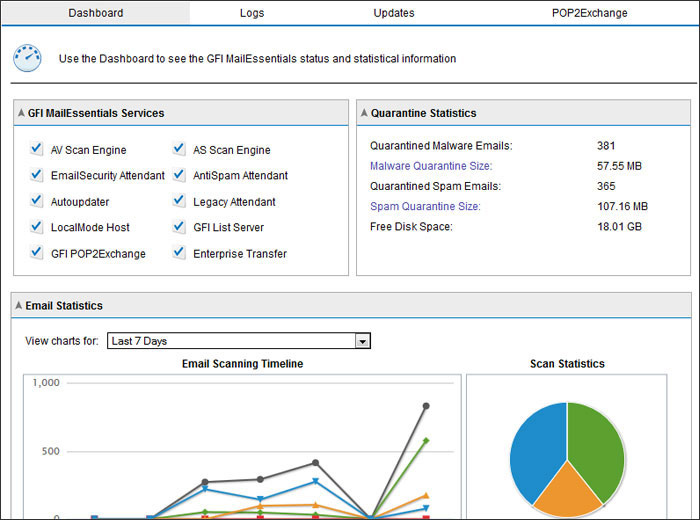This screenshot has width=700, height=520.
Task: Click the GFI POP2Exchange checkmark
Action: 37,252
